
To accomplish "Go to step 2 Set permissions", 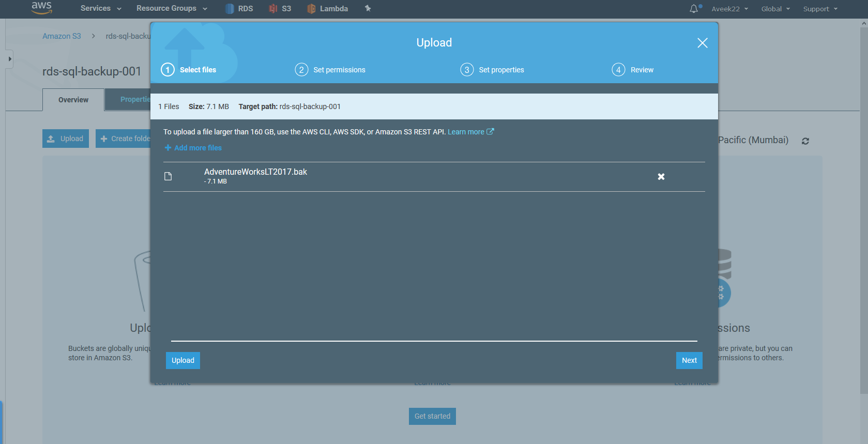I will coord(330,70).
